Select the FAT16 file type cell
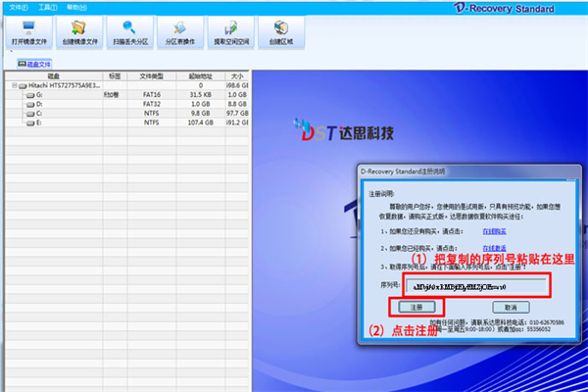Viewport: 588px width, 392px height. pos(152,94)
